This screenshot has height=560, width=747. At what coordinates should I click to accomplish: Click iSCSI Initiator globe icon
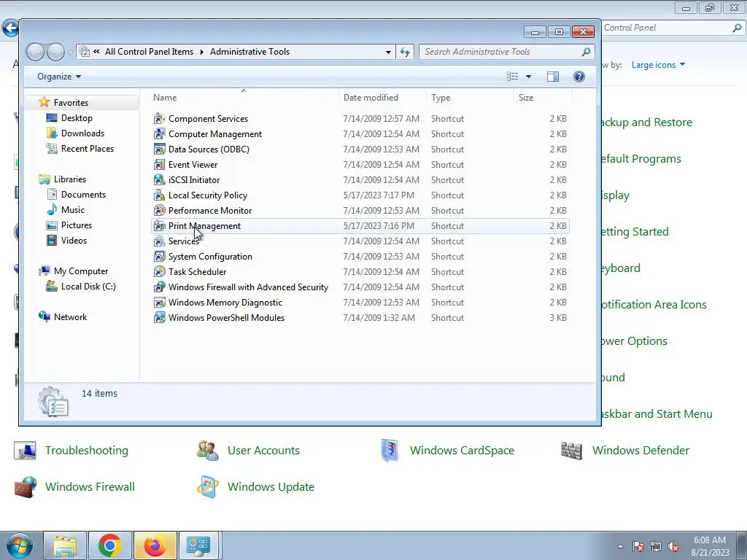[x=159, y=179]
